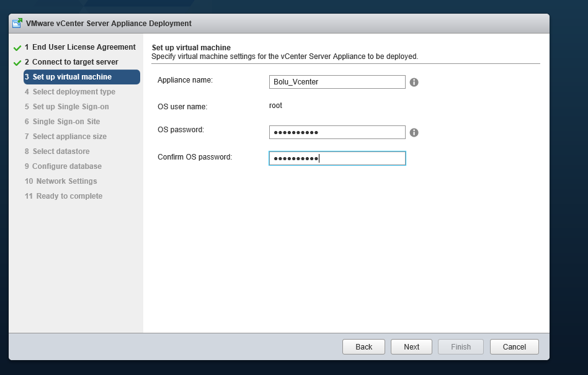Viewport: 588px width, 375px height.
Task: Click the info icon beside OS password
Action: (x=414, y=132)
